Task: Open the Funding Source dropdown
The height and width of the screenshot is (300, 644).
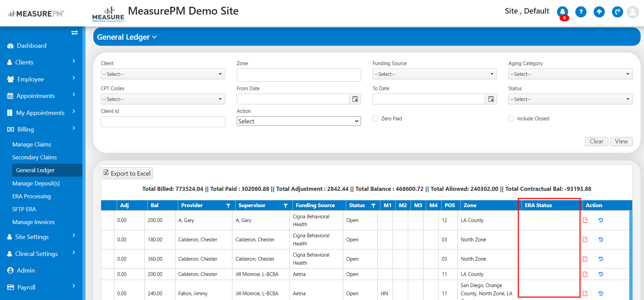Action: [x=435, y=74]
